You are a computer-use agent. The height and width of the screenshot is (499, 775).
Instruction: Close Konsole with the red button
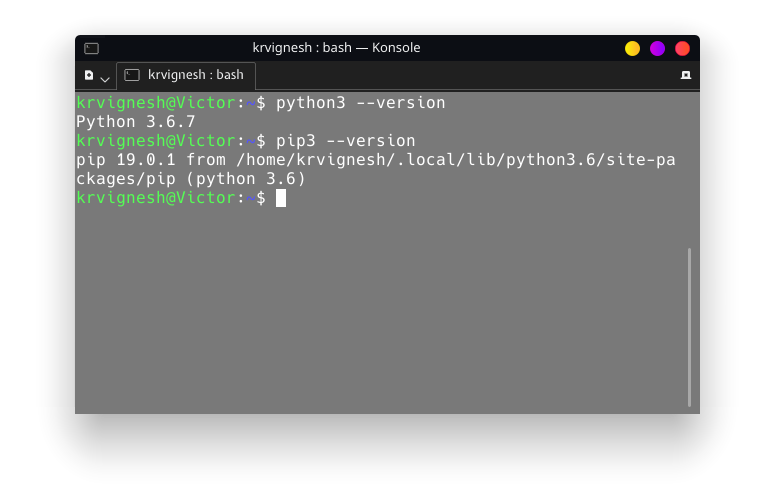682,48
